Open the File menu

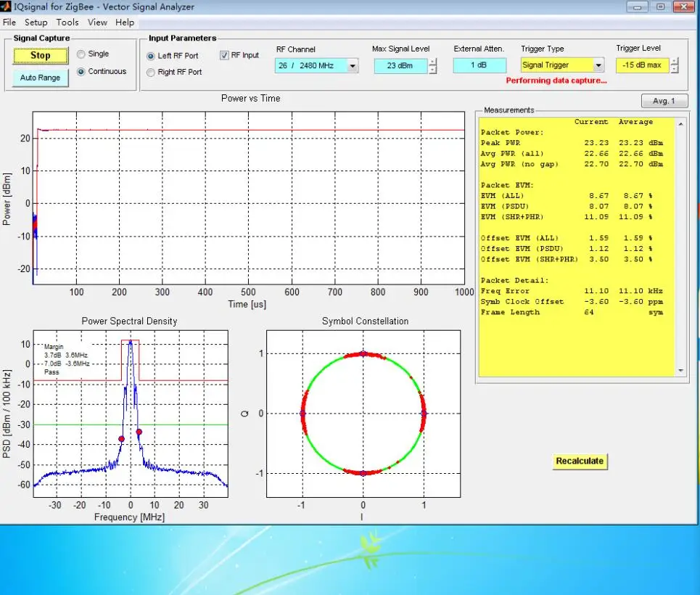coord(9,22)
